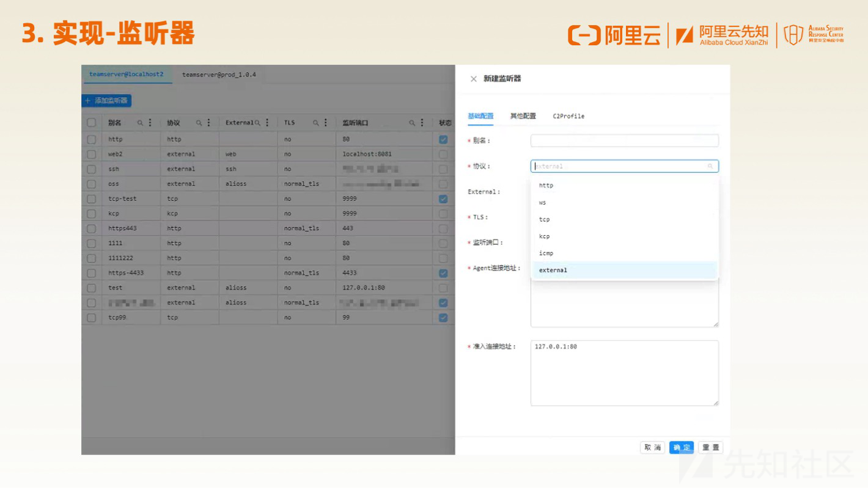Click the 状态 column header

(x=445, y=123)
